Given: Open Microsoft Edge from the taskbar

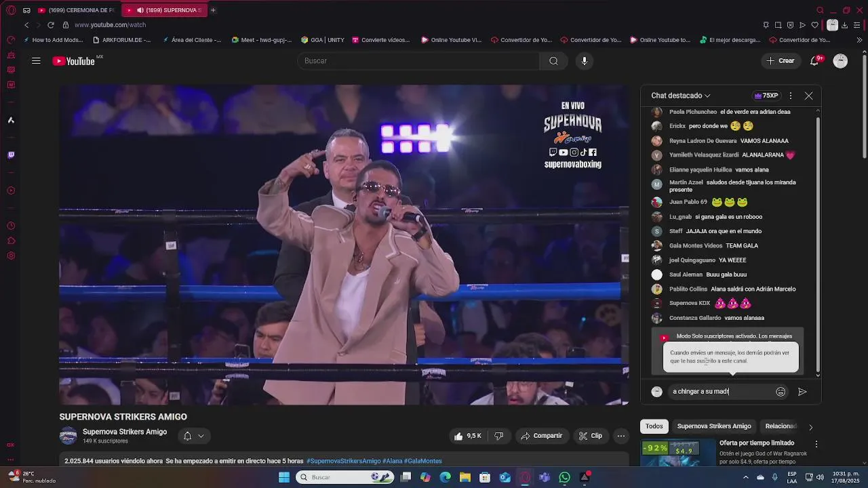Looking at the screenshot, I should (446, 477).
